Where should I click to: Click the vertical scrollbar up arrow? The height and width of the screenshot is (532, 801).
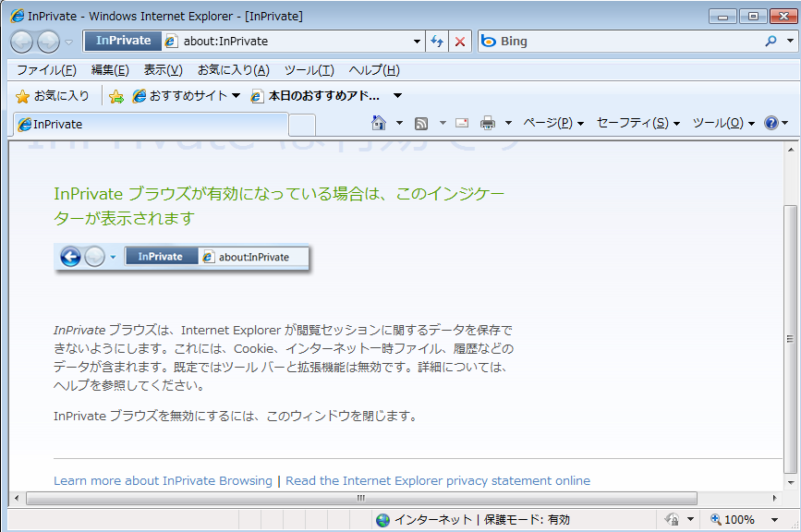point(790,151)
